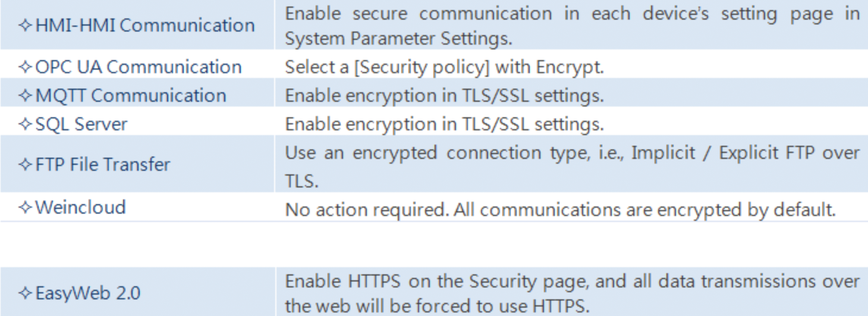Click the diamond bullet beside HMI-HMI Communication
Viewport: 868px width, 316px height.
(x=26, y=26)
